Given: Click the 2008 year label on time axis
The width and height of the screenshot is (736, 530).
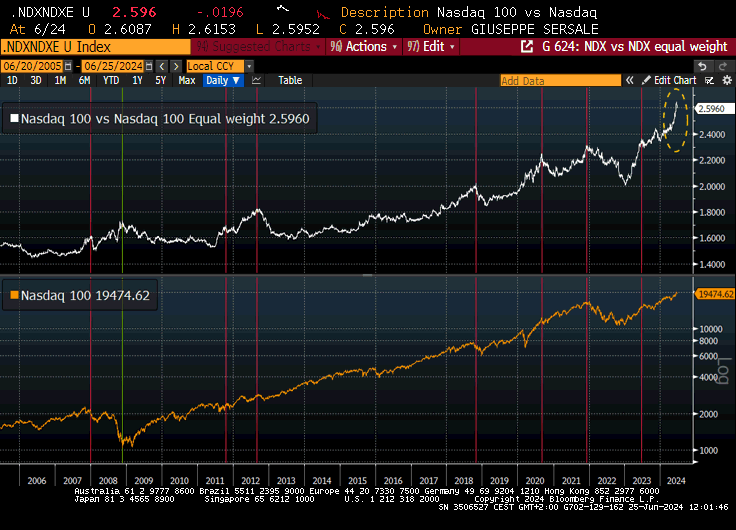Looking at the screenshot, I should pos(108,481).
